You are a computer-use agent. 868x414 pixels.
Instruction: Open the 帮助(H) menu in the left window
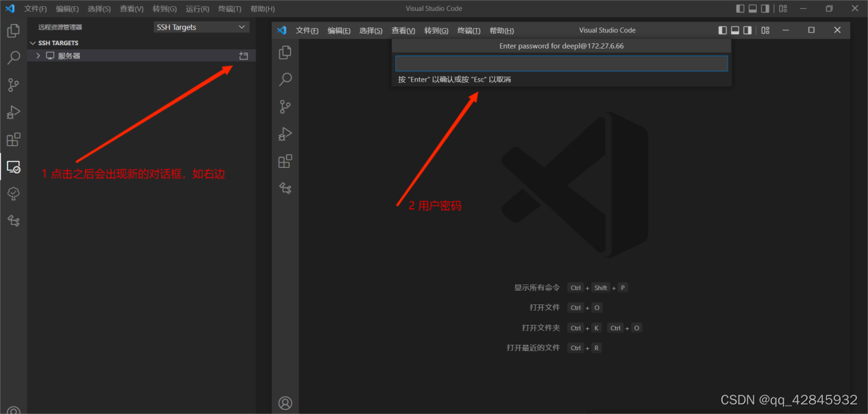(262, 9)
